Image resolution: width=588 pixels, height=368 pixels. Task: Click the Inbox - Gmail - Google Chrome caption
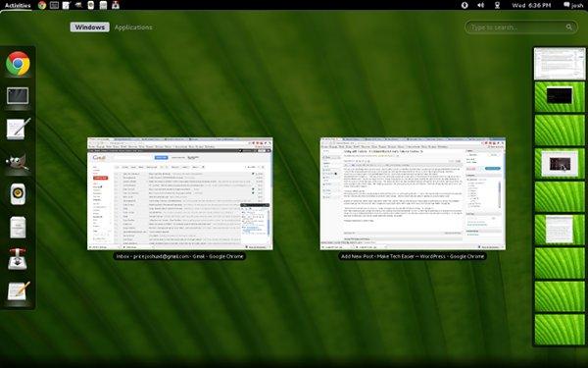click(179, 256)
